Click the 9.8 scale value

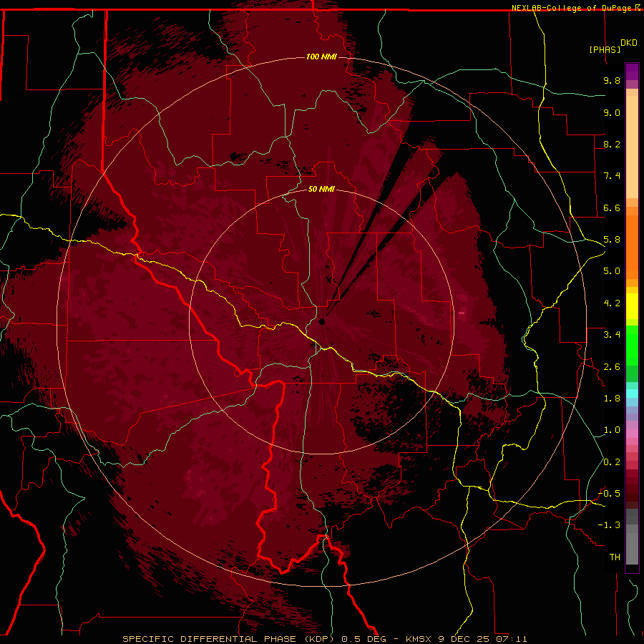tap(612, 80)
